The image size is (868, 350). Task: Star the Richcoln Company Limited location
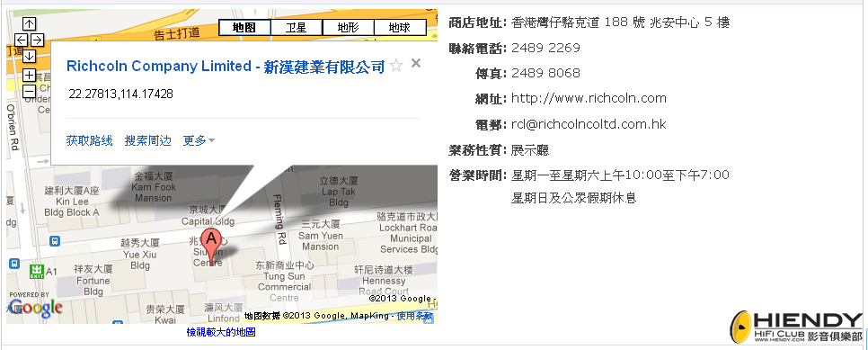[x=395, y=66]
